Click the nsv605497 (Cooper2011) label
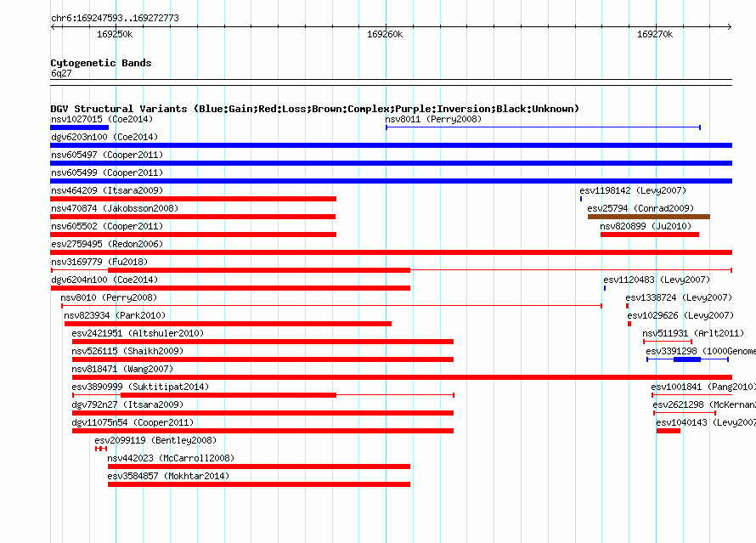This screenshot has width=756, height=543. pos(107,155)
